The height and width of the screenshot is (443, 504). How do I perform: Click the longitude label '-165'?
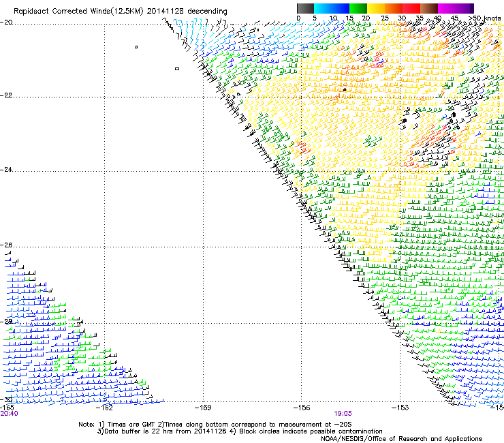7,408
